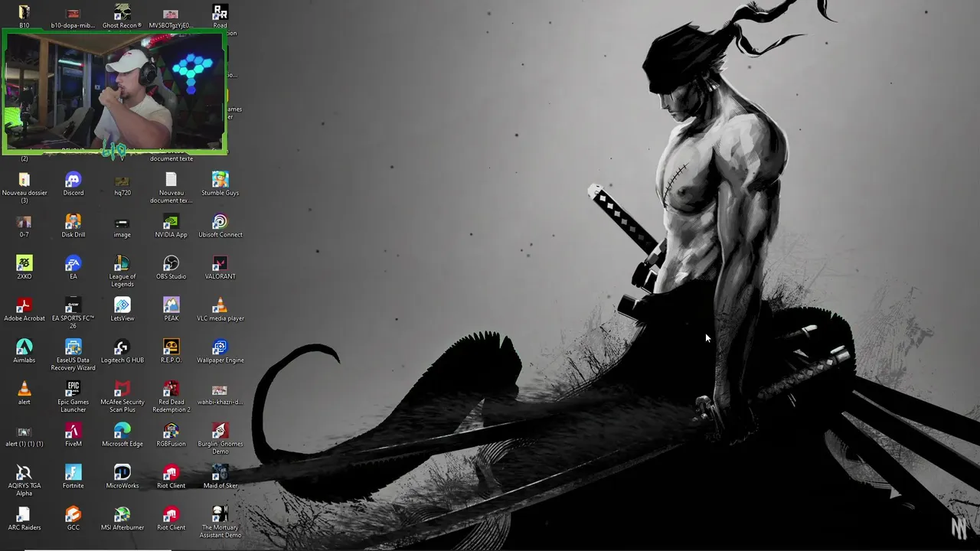Screen dimensions: 980x551
Task: Click the GCC shortcut icon
Action: (x=73, y=514)
